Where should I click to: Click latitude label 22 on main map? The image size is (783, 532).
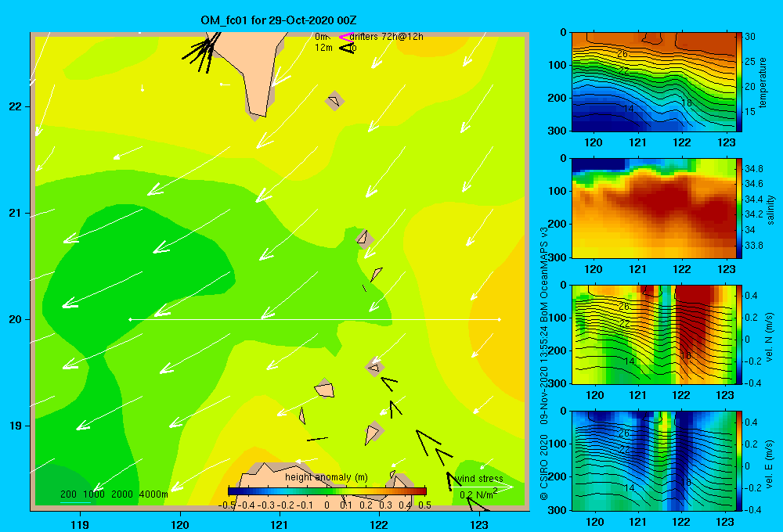[x=16, y=107]
